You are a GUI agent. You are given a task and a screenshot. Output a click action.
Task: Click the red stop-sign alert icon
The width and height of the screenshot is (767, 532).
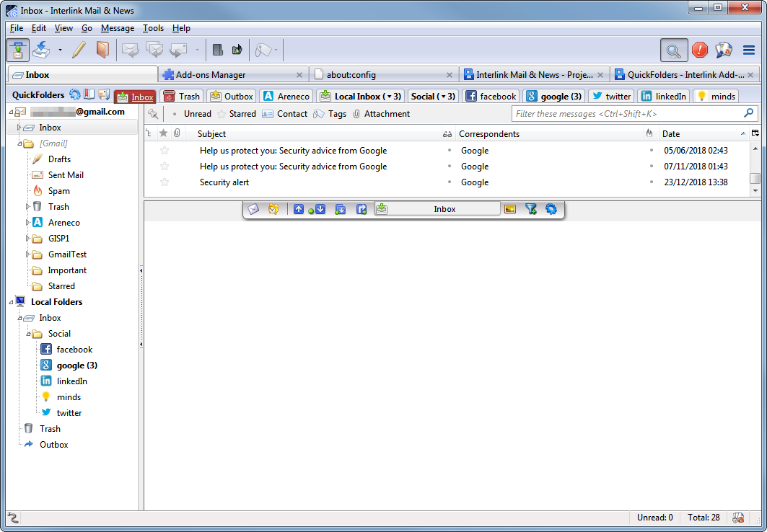pyautogui.click(x=699, y=50)
